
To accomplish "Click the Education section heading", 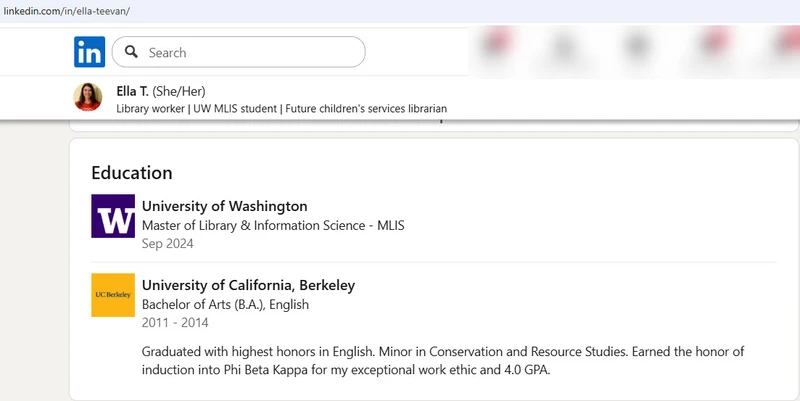I will pyautogui.click(x=132, y=173).
